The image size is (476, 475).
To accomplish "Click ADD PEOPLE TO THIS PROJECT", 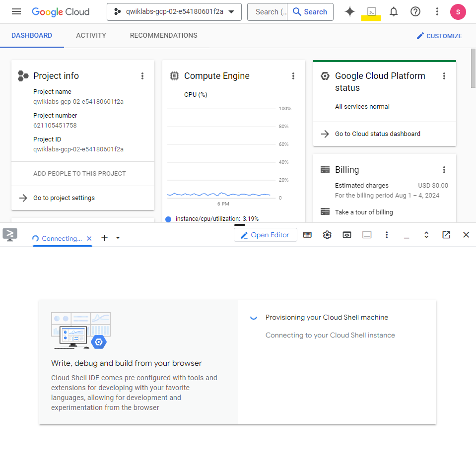I will click(79, 174).
